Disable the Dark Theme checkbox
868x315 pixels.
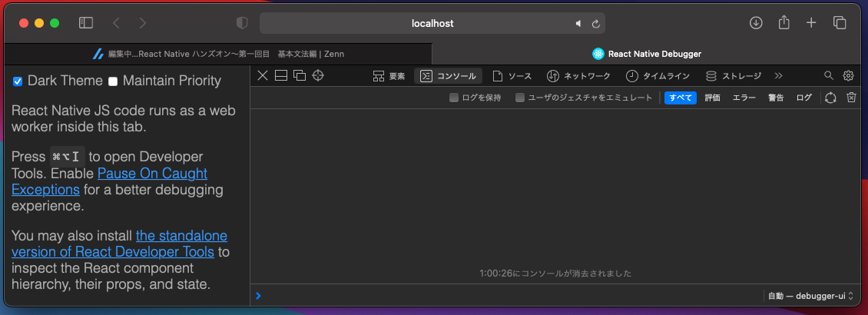(x=18, y=81)
